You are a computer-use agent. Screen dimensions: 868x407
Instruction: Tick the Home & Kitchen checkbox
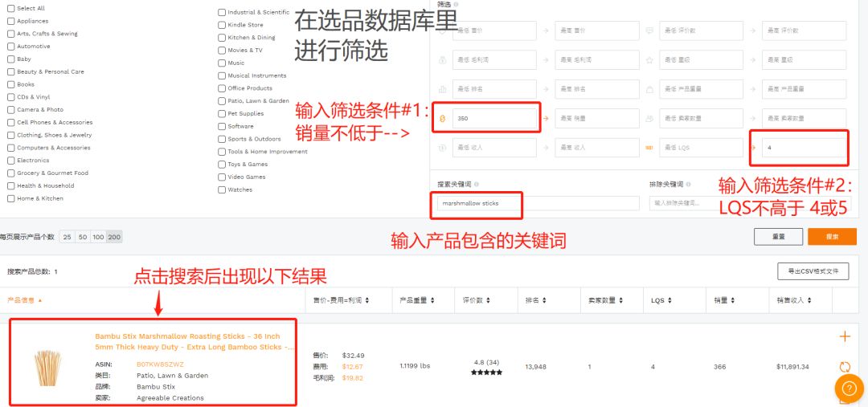[11, 198]
